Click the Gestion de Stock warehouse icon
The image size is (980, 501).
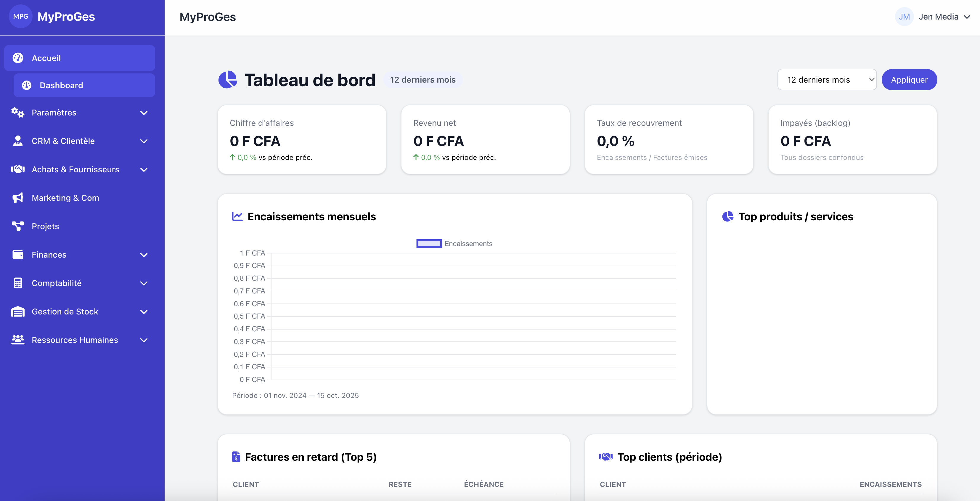17,311
